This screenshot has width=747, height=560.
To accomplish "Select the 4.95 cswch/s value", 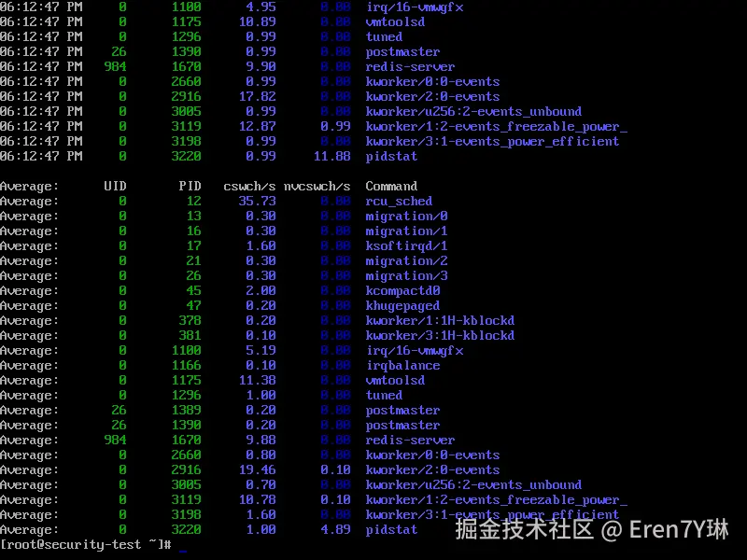I will (x=261, y=7).
